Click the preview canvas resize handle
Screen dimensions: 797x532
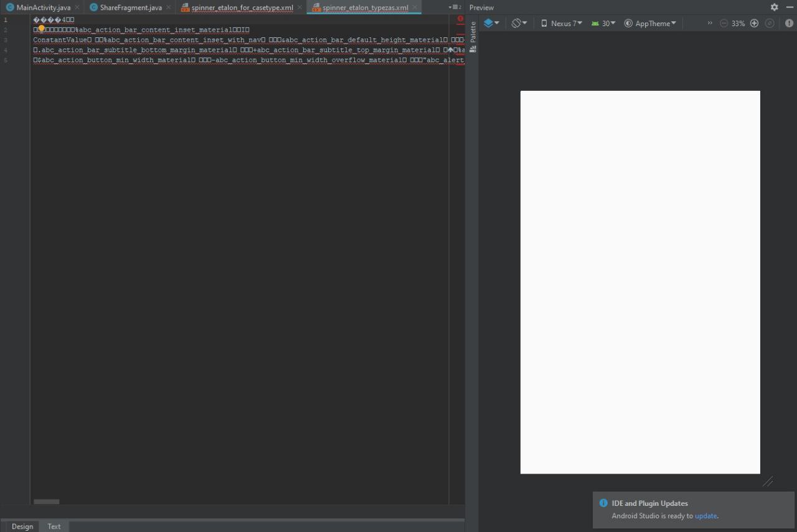(x=768, y=482)
